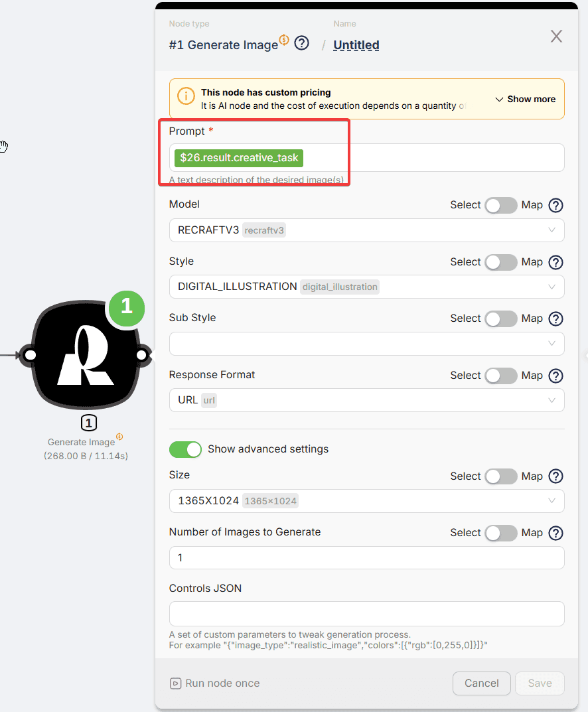Click the Size field help question icon
This screenshot has height=712, width=588.
pyautogui.click(x=556, y=476)
